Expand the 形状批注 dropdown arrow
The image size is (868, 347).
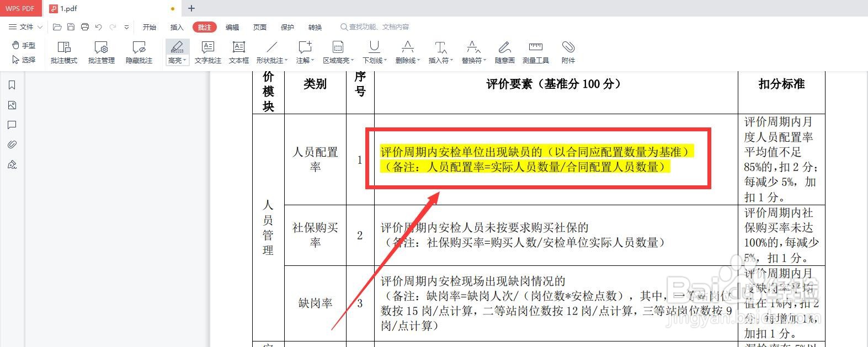coord(286,61)
